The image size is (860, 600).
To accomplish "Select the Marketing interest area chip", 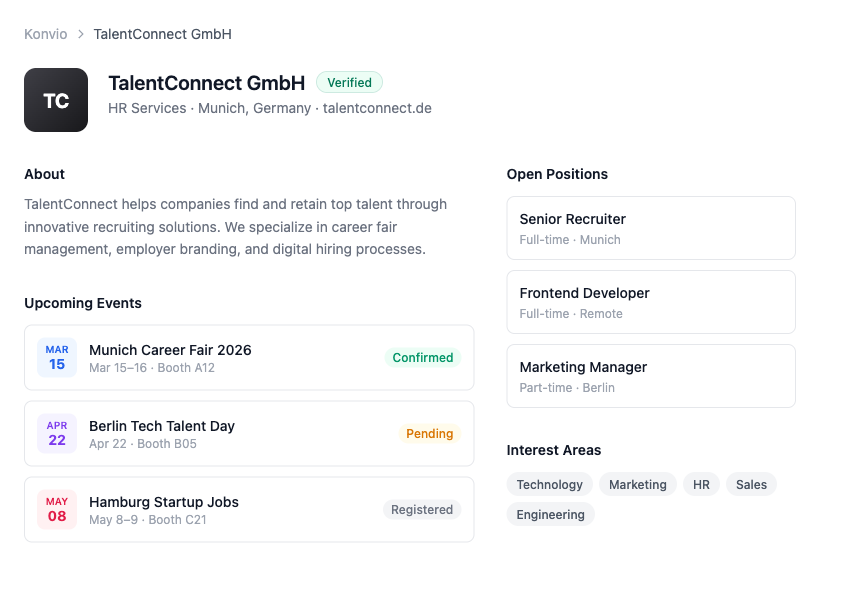I will (x=637, y=484).
